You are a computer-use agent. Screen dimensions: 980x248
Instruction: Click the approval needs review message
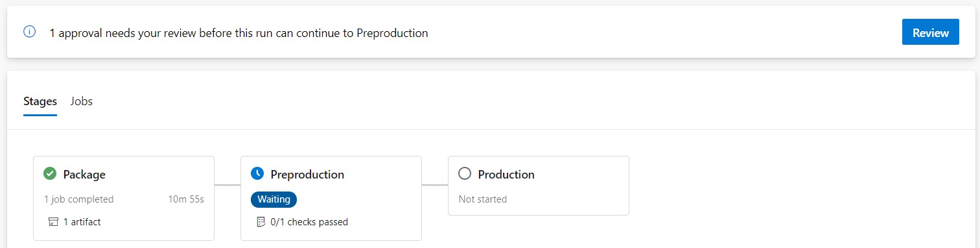(239, 32)
